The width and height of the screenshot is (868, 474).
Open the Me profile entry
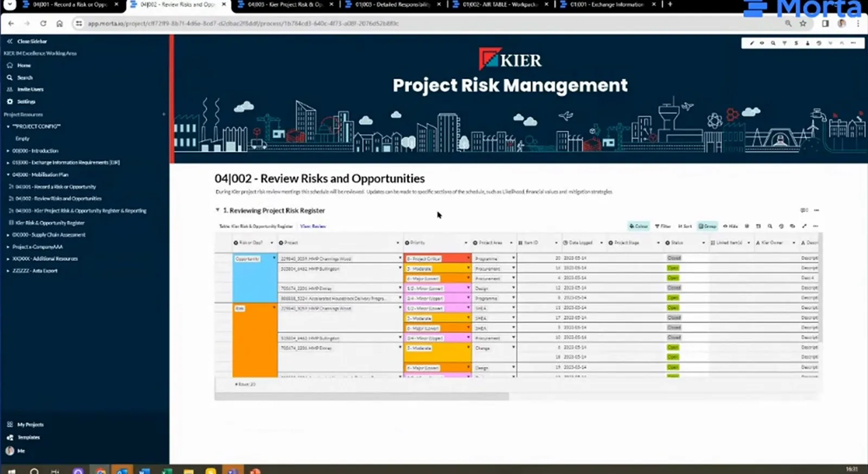pos(15,451)
